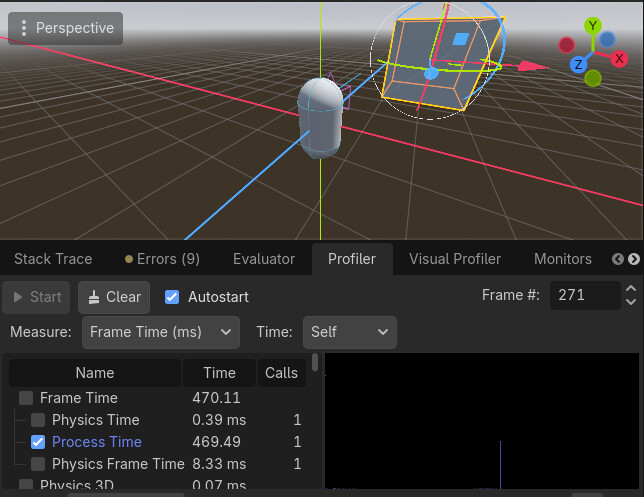This screenshot has height=497, width=644.
Task: Select the Process Time row label
Action: [x=97, y=442]
